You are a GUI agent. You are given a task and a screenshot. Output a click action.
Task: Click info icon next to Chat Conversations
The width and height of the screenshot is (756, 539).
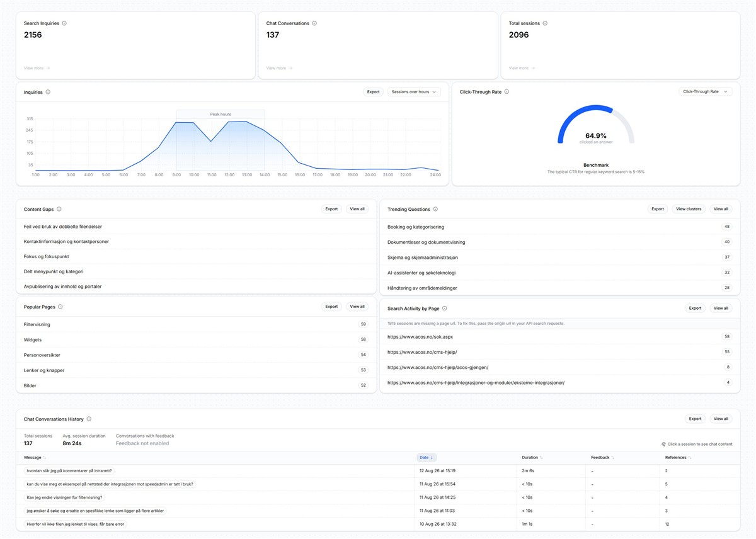point(314,23)
